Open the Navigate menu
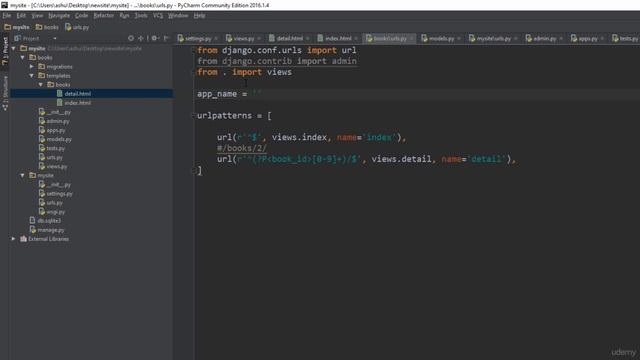Viewport: 640px width, 360px height. 59,16
